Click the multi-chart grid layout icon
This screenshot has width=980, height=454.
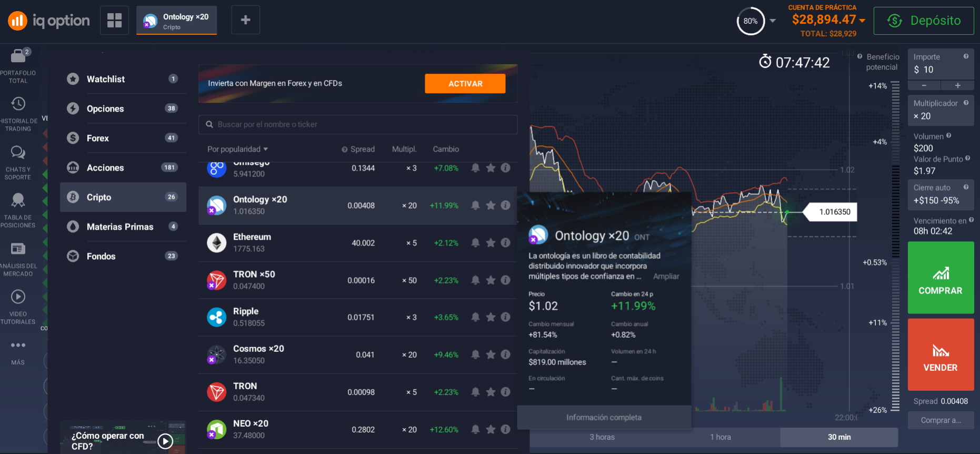[114, 20]
